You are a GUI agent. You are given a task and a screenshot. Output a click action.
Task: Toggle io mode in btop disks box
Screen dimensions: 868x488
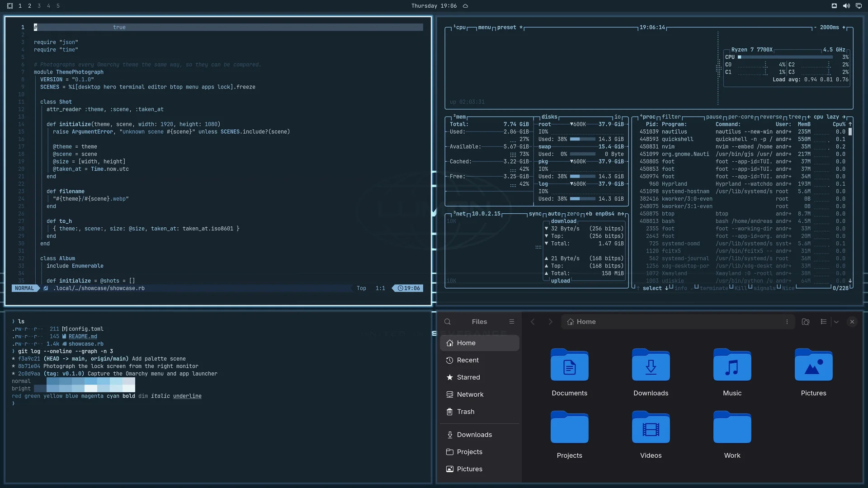(x=618, y=117)
